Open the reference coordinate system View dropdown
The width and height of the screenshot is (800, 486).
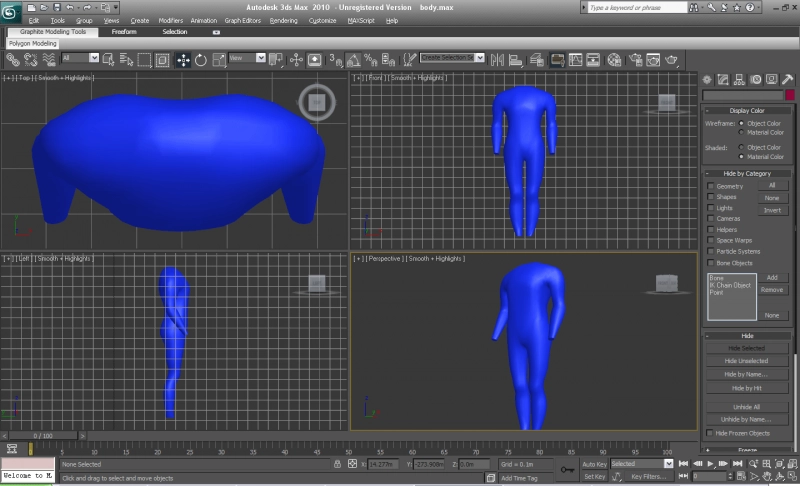(x=247, y=58)
